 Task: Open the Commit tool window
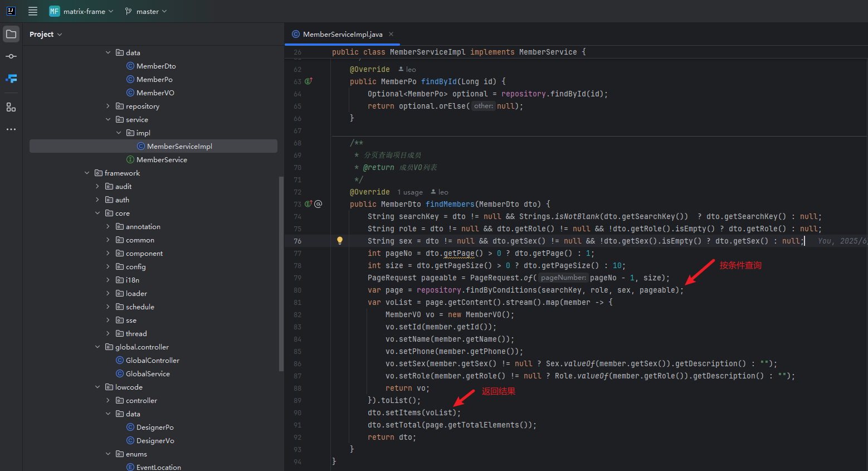pos(11,56)
